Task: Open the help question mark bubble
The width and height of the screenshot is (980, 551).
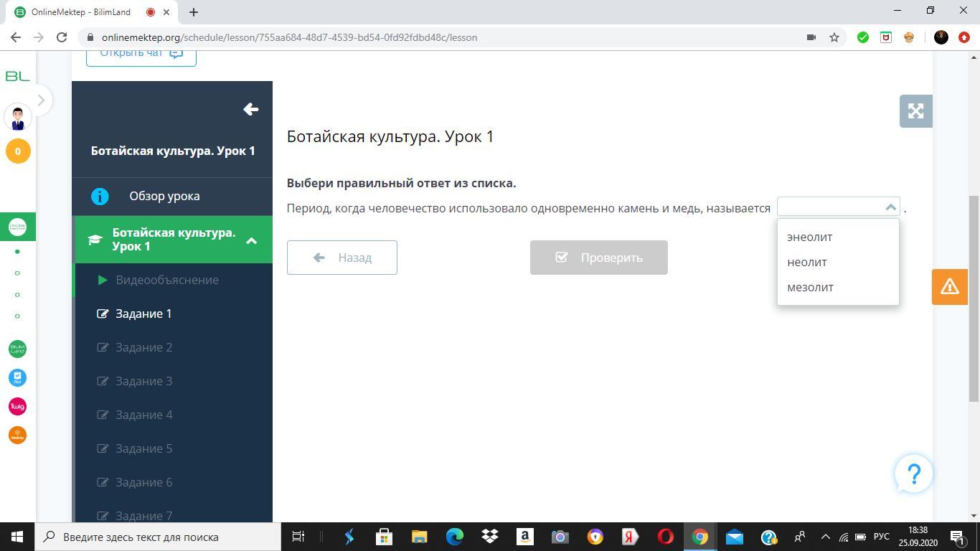Action: tap(913, 474)
